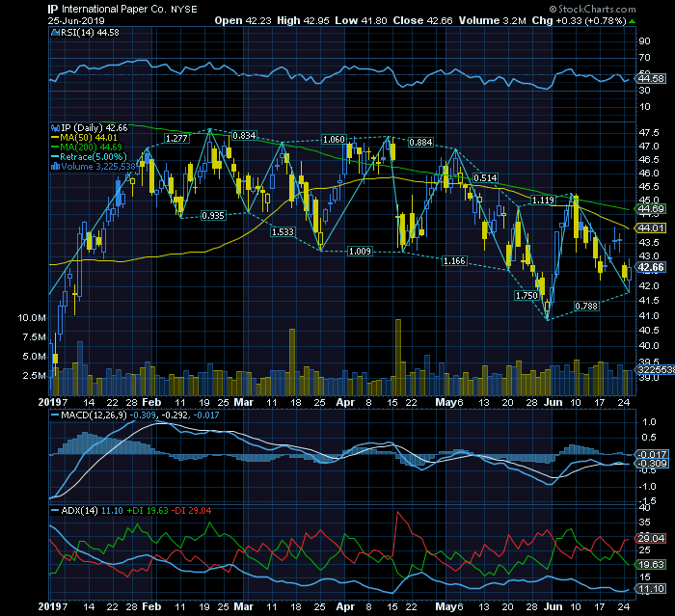The width and height of the screenshot is (675, 616).
Task: Click the Open 42.23 value
Action: point(243,20)
